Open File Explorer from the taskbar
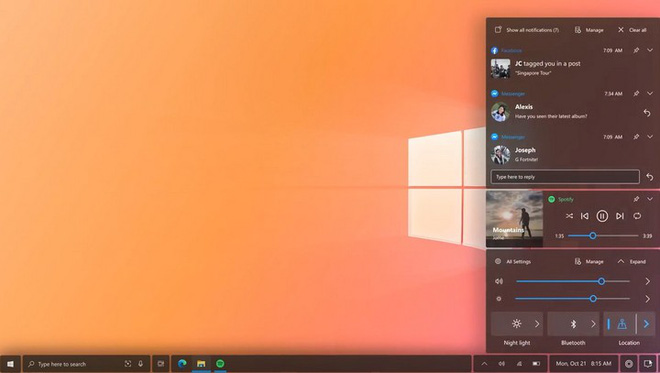This screenshot has width=660, height=373. coord(201,364)
